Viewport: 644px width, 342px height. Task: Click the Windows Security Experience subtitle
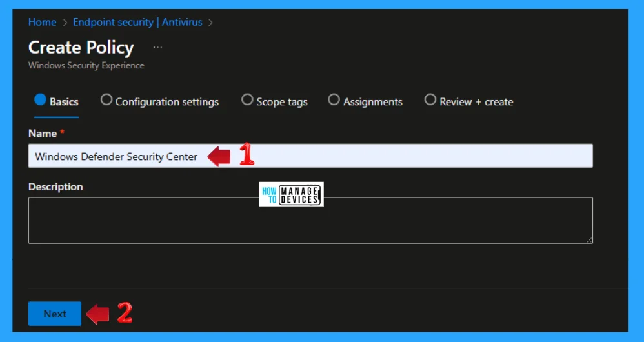pos(86,66)
